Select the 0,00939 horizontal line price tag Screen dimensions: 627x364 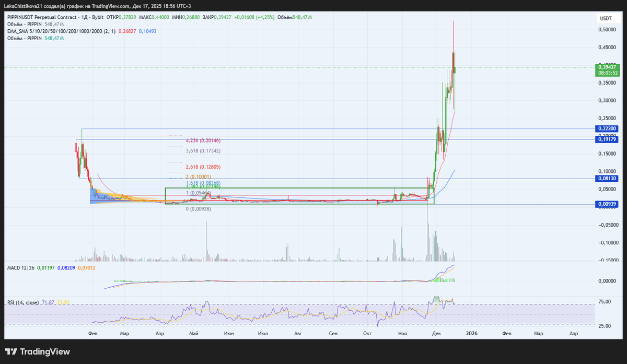607,204
